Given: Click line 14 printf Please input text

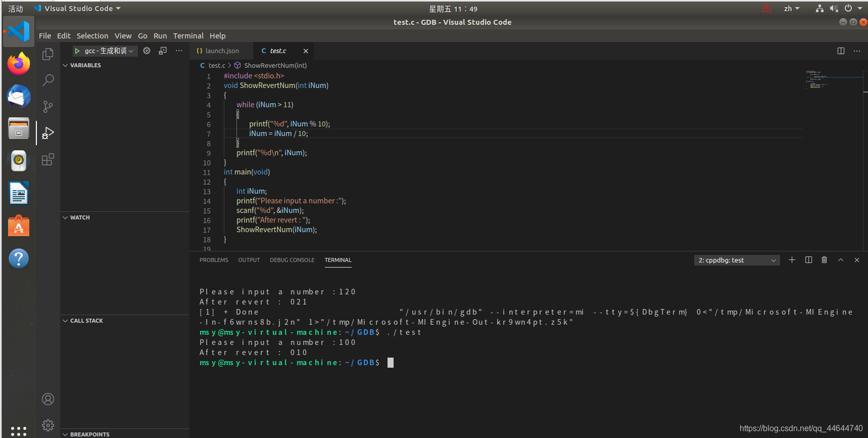Looking at the screenshot, I should pyautogui.click(x=291, y=201).
